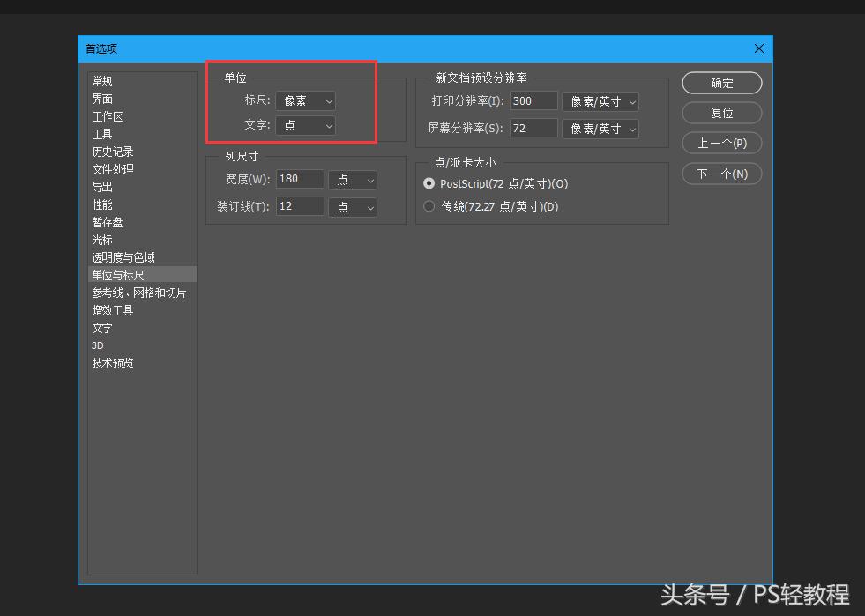
Task: Select the 参考线、网格和切片 category
Action: tap(139, 293)
